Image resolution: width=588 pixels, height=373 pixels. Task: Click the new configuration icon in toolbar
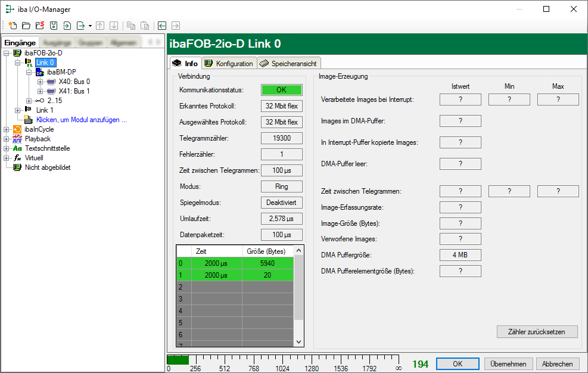pyautogui.click(x=13, y=26)
